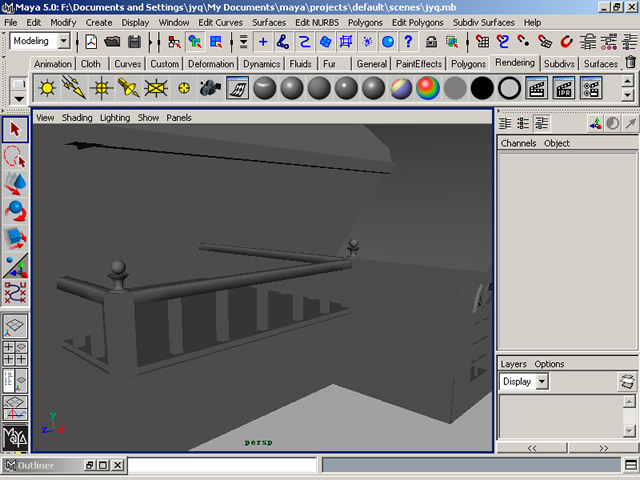This screenshot has height=480, width=640.
Task: Select perspective/outliner layout
Action: point(15,380)
